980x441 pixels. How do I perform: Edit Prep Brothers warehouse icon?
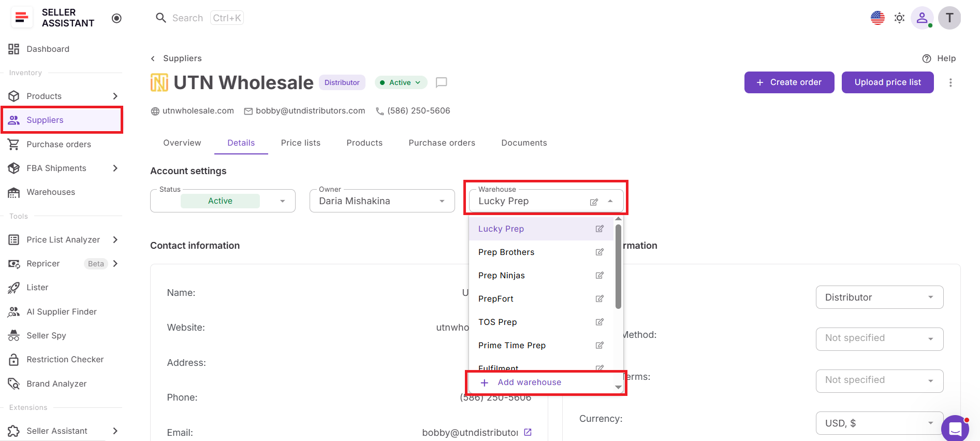(599, 252)
